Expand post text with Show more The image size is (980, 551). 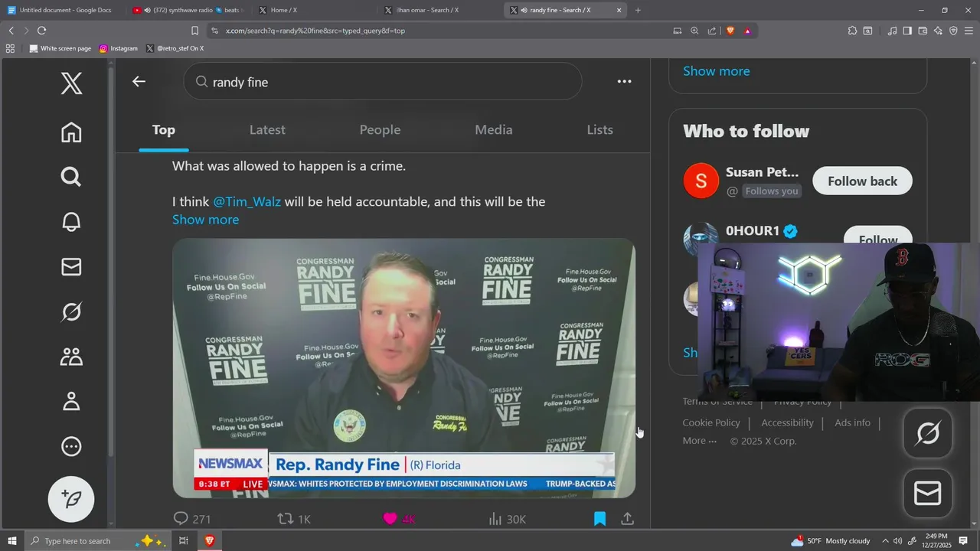(x=205, y=220)
